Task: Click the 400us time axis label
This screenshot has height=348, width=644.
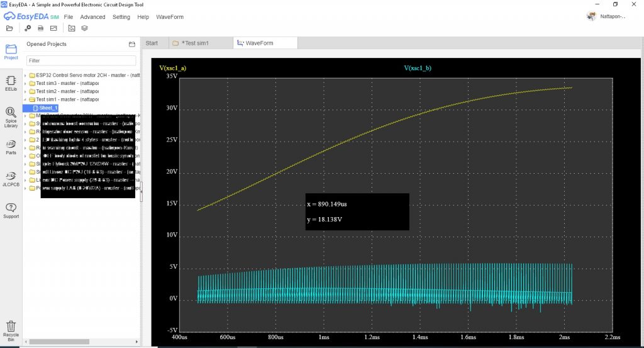Action: click(179, 337)
